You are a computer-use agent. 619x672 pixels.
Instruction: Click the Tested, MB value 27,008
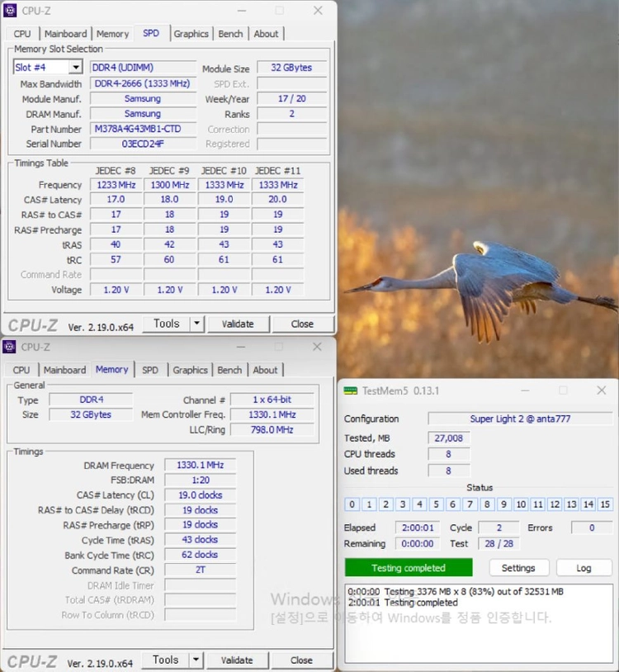(448, 438)
